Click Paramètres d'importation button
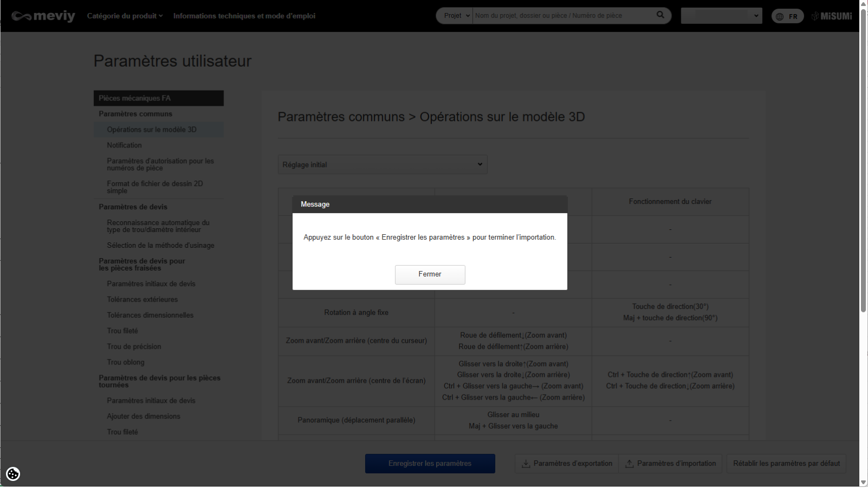The width and height of the screenshot is (868, 488). [671, 464]
